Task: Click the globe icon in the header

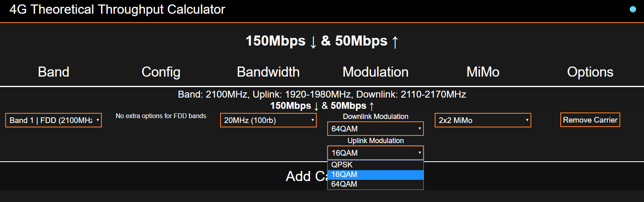Action: [633, 9]
